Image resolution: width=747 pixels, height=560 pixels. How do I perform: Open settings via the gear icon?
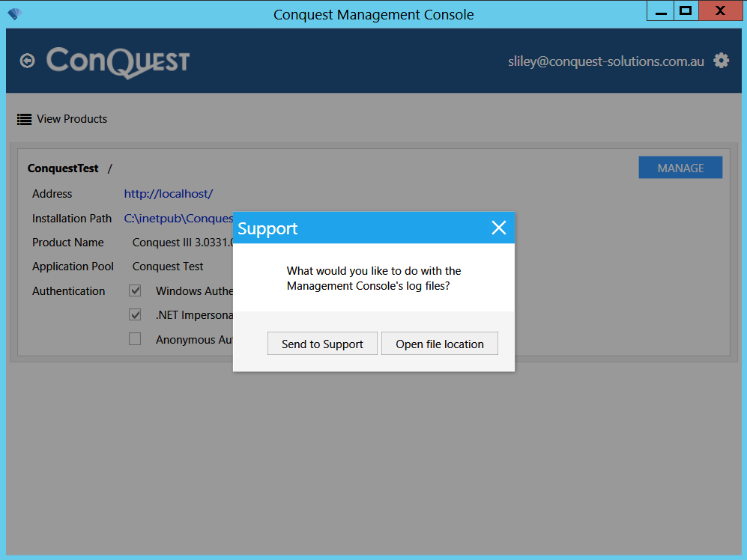click(721, 61)
